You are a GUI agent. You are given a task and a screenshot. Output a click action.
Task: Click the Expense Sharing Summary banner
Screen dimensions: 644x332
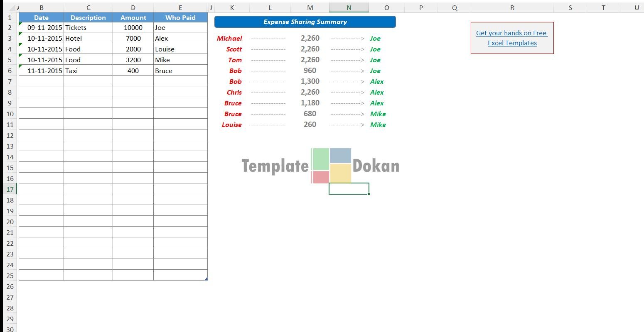click(305, 22)
